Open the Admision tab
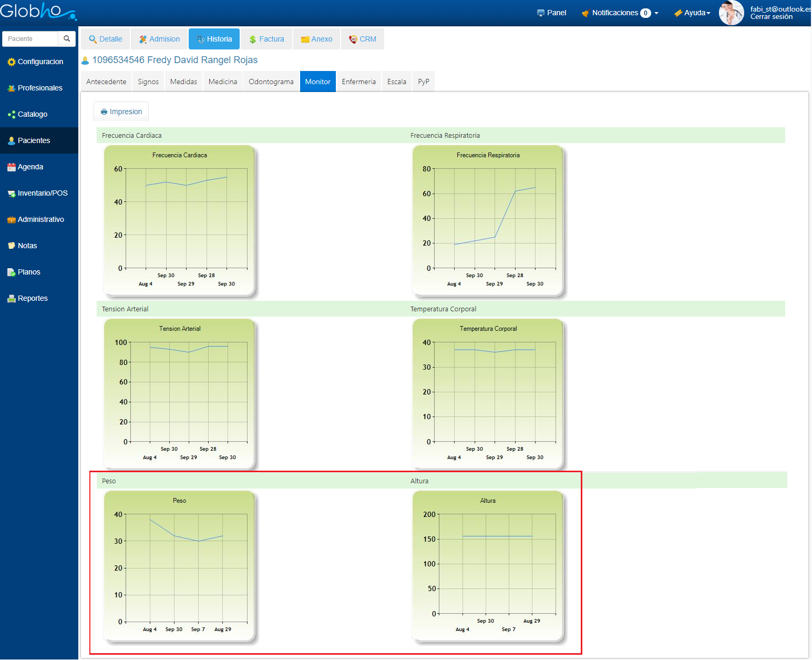 [x=159, y=39]
